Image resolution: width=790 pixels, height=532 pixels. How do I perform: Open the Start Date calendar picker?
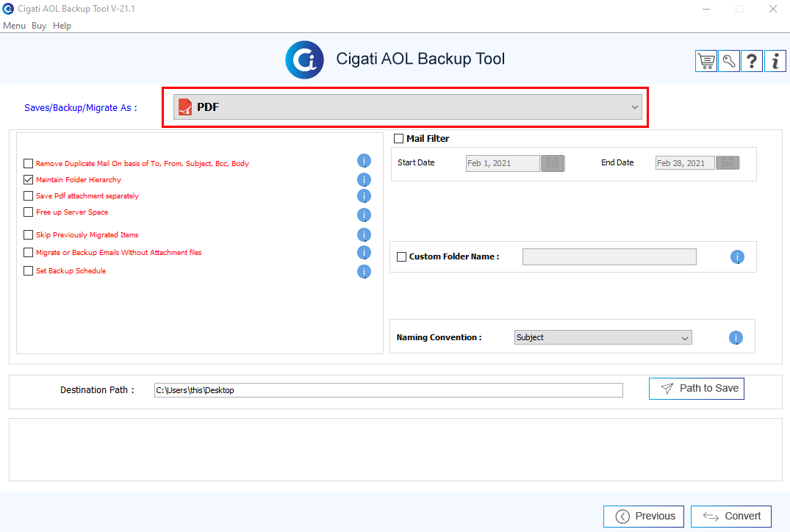tap(553, 163)
